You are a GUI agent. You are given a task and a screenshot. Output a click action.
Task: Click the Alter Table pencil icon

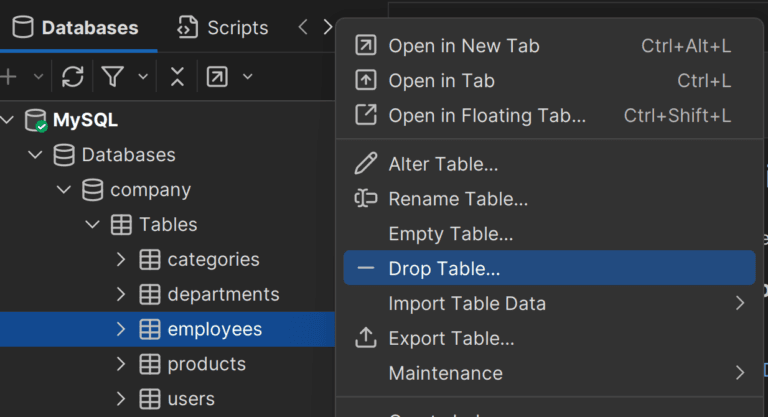(366, 163)
